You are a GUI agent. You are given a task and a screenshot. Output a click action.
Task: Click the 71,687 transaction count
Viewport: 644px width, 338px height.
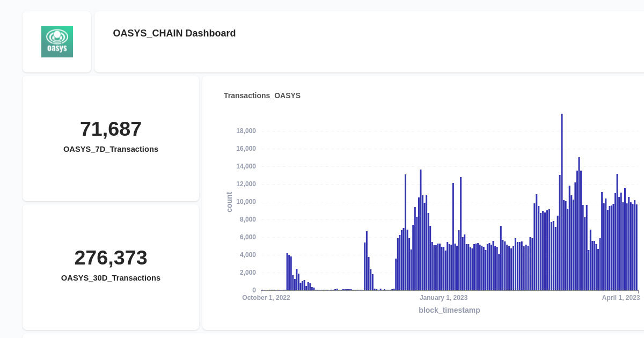[x=111, y=129]
